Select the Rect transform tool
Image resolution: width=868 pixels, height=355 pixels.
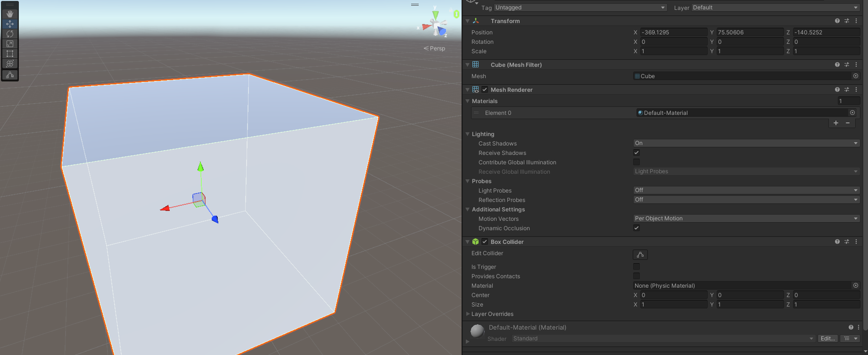(x=9, y=54)
